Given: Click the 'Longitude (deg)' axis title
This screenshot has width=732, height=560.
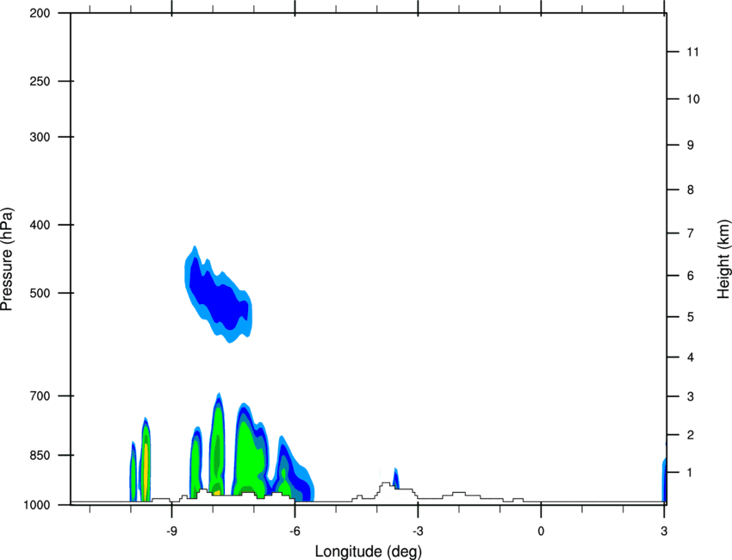Looking at the screenshot, I should pos(369,551).
